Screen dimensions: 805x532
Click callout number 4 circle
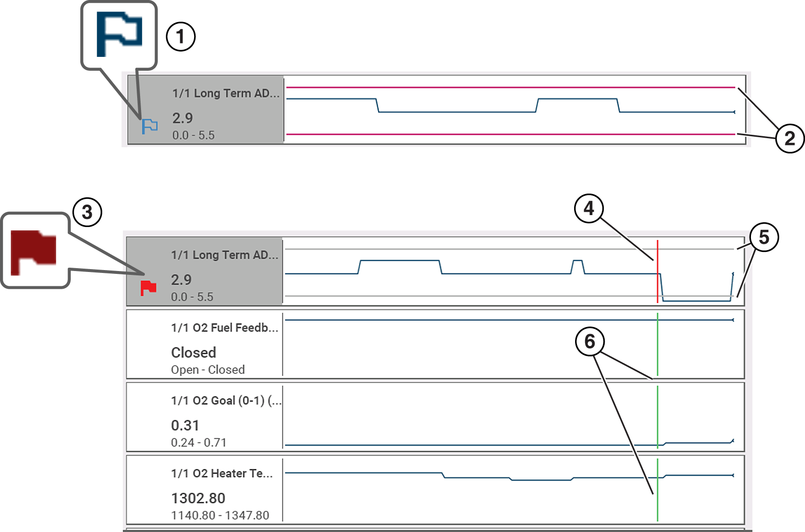tap(589, 208)
